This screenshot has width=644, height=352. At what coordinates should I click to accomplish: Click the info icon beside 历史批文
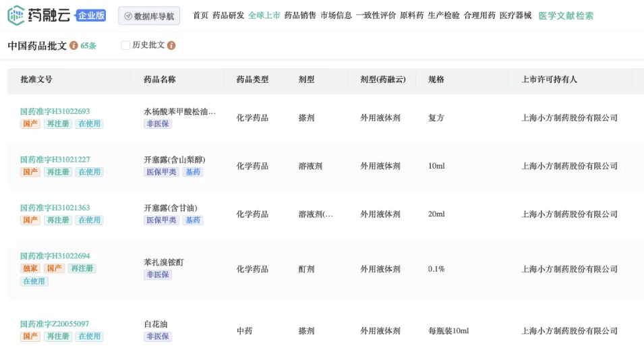click(x=171, y=45)
